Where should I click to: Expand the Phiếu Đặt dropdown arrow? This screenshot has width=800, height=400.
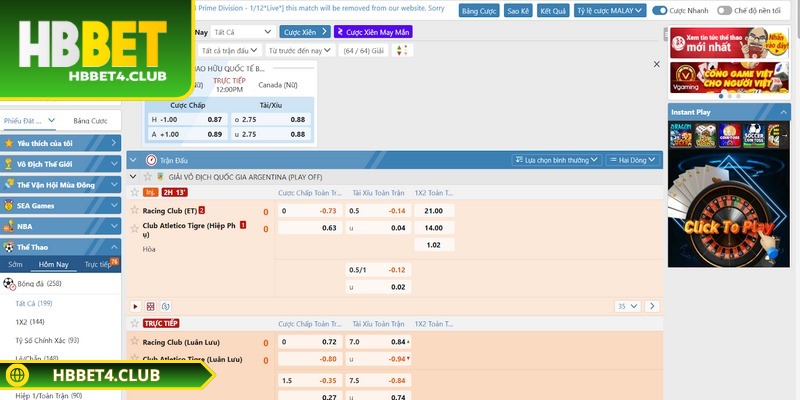click(52, 120)
